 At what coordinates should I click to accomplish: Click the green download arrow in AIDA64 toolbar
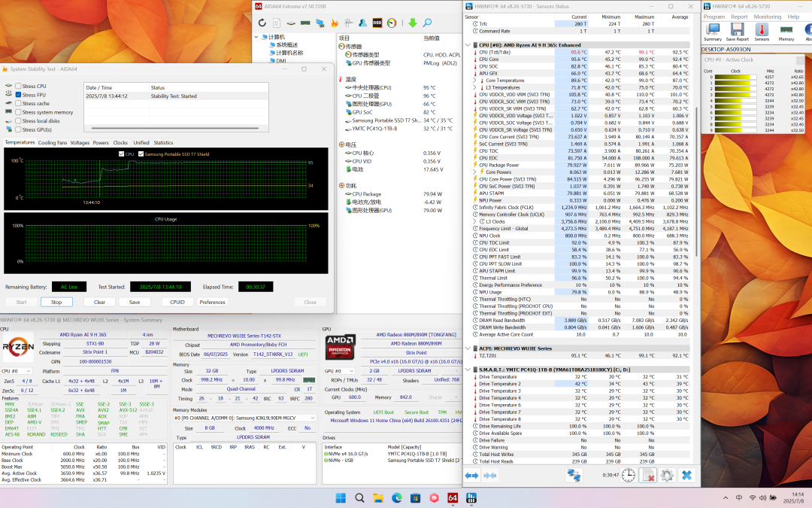pos(412,23)
